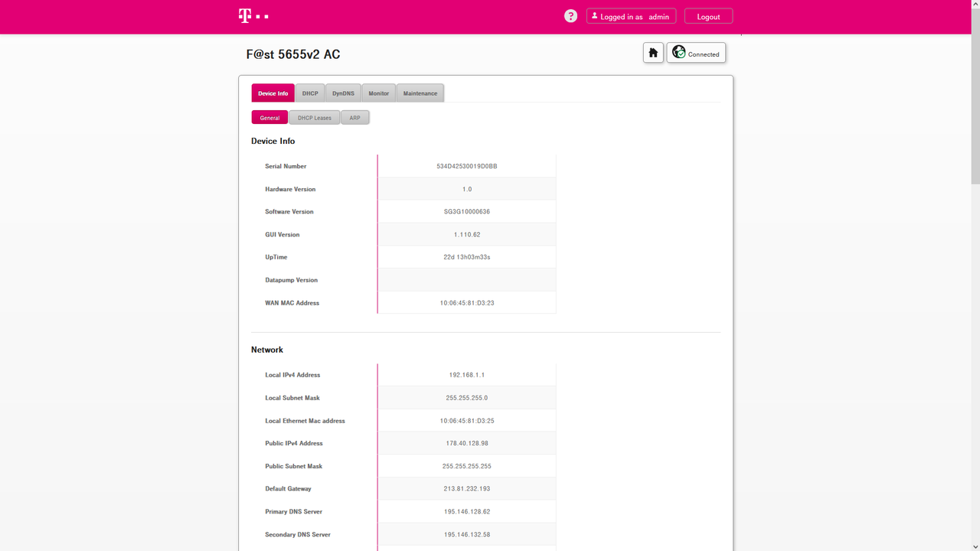Screen dimensions: 980x551
Task: Click the Network section heading
Action: pyautogui.click(x=267, y=350)
